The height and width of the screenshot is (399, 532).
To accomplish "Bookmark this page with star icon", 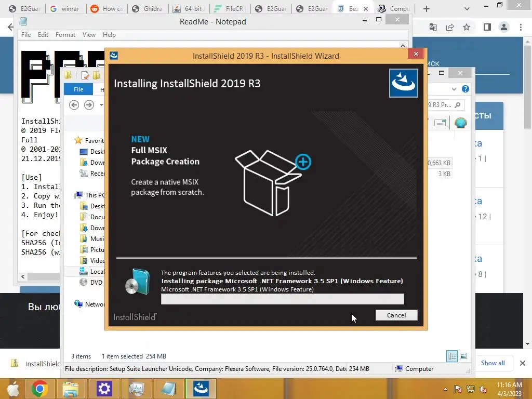I will [467, 27].
